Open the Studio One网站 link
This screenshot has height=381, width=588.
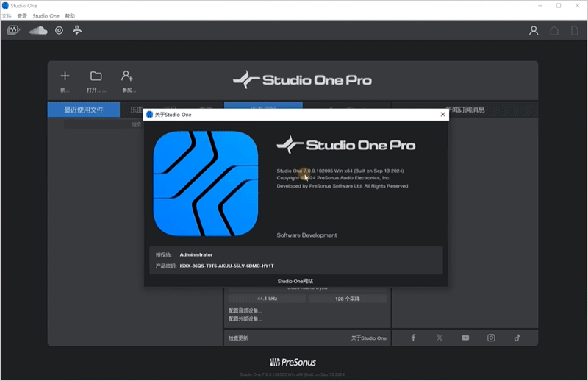tap(295, 281)
